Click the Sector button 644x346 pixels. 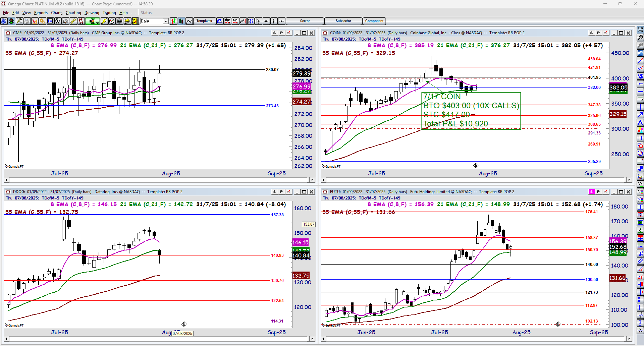pos(305,21)
